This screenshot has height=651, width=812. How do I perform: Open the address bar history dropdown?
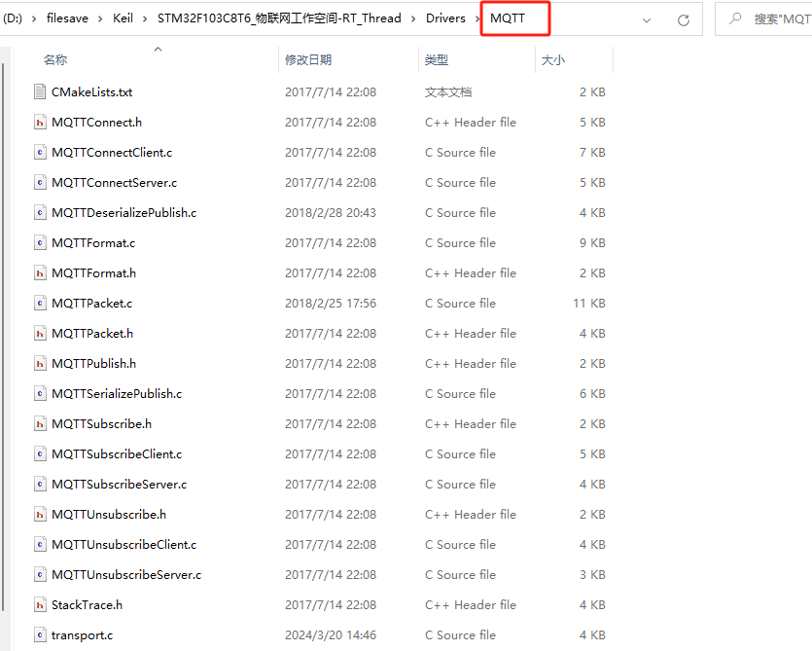pos(647,20)
